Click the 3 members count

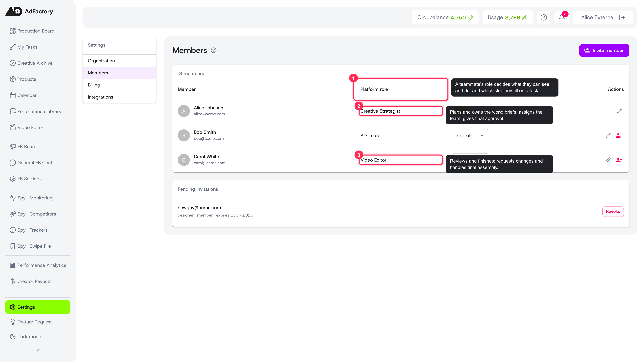point(192,73)
